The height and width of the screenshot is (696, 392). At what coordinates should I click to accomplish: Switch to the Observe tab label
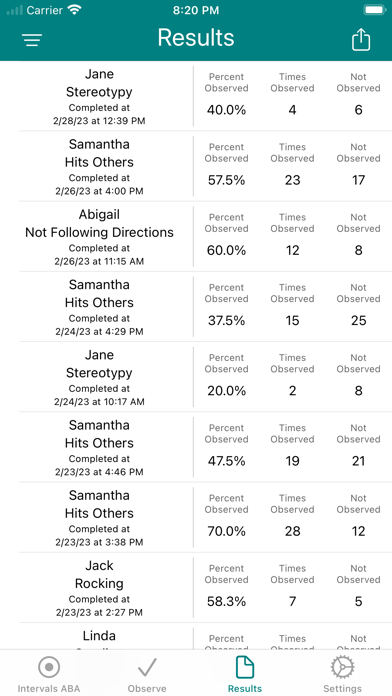[147, 688]
